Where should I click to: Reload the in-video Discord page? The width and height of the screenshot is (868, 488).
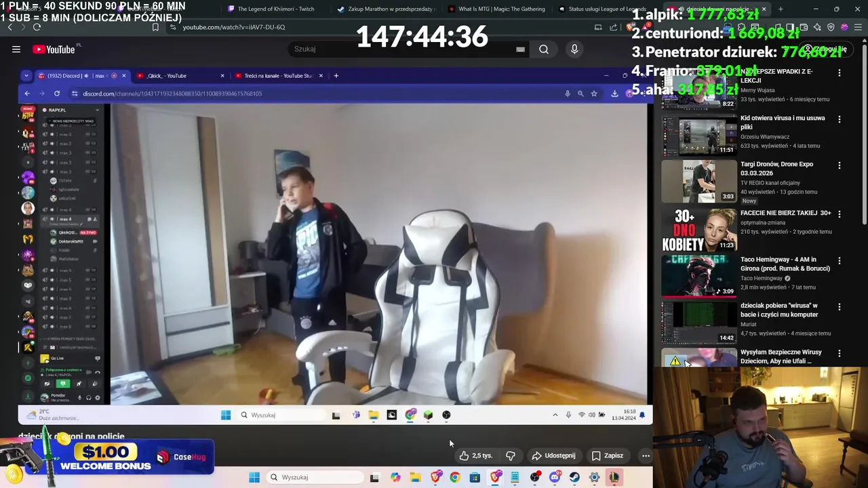pyautogui.click(x=57, y=94)
